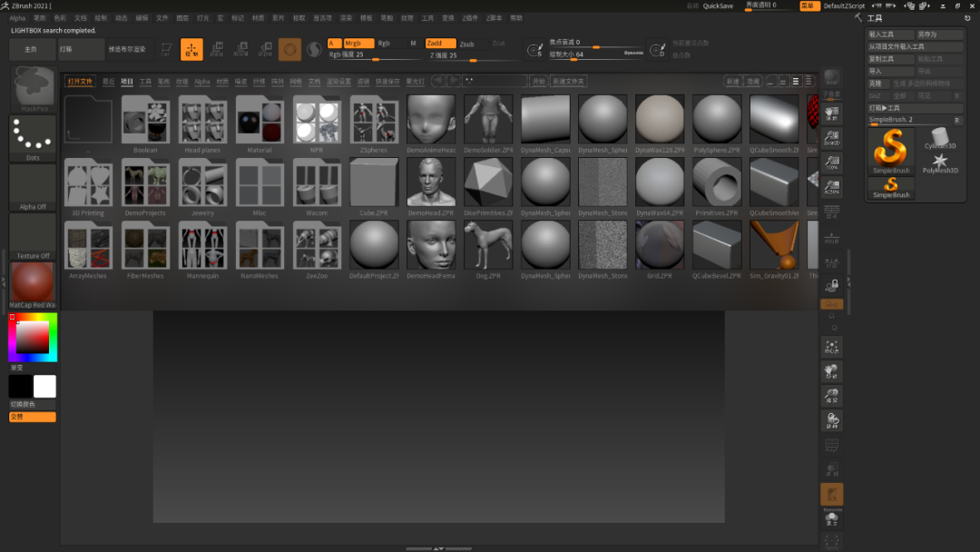Click the 载入工具 button
Screen dimensions: 980x552
pos(891,34)
